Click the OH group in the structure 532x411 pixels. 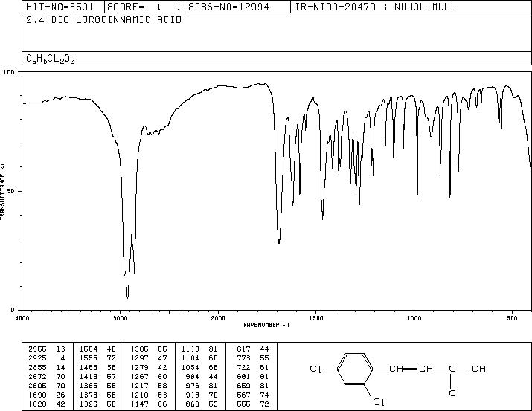coord(478,369)
